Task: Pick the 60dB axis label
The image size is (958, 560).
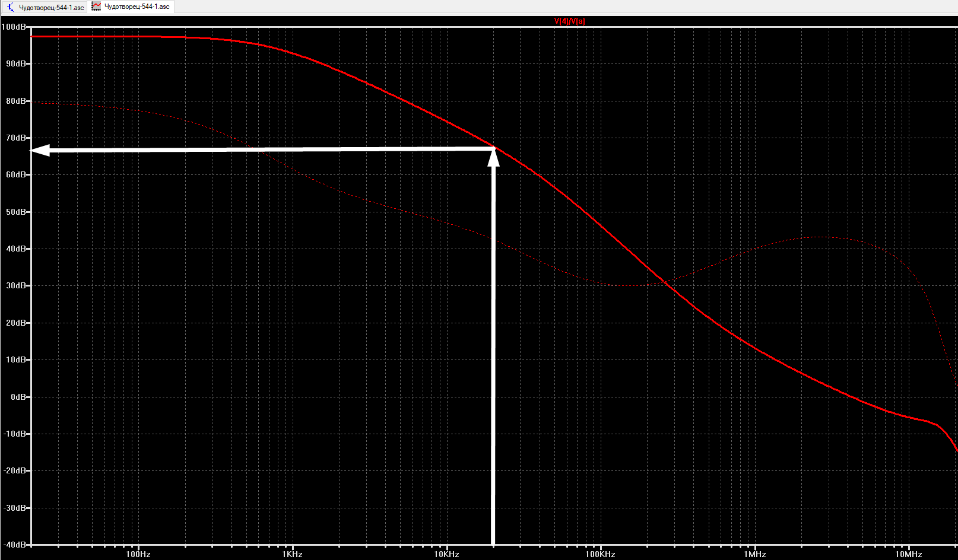Action: point(16,174)
